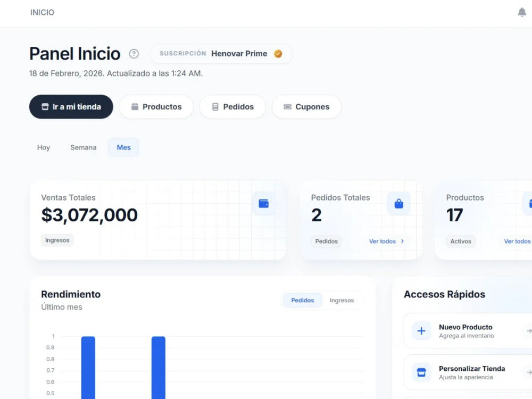This screenshot has width=532, height=399.
Task: Open the Personalizar Tienda quick access
Action: tap(468, 372)
